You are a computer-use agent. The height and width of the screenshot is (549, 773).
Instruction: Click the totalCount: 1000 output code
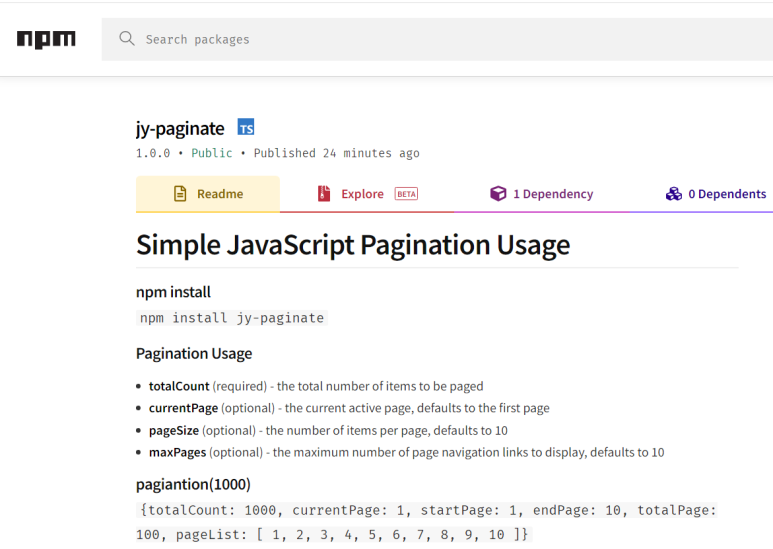point(426,522)
